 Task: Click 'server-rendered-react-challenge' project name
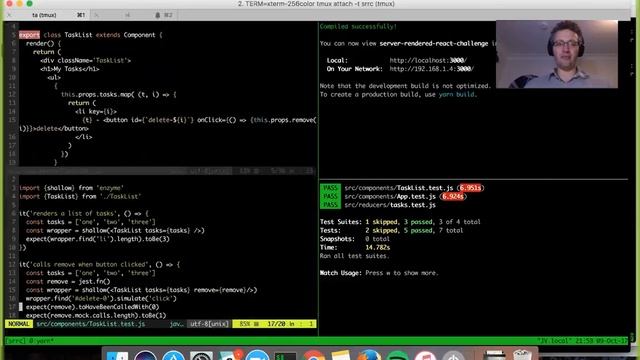(x=433, y=44)
